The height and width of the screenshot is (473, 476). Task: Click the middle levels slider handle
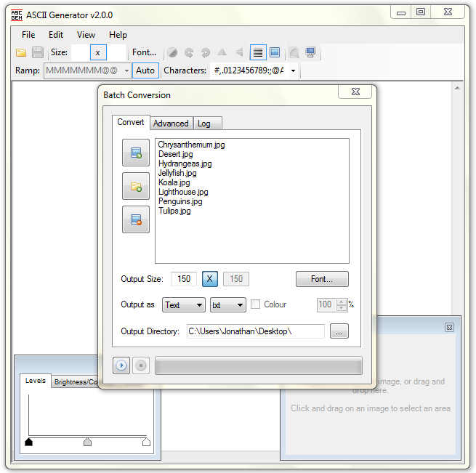pyautogui.click(x=87, y=442)
